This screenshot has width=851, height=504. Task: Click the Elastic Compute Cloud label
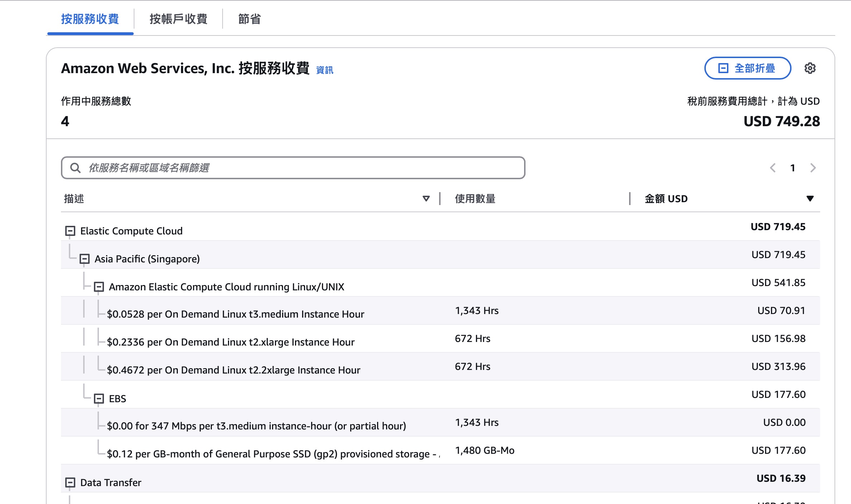[x=131, y=231]
